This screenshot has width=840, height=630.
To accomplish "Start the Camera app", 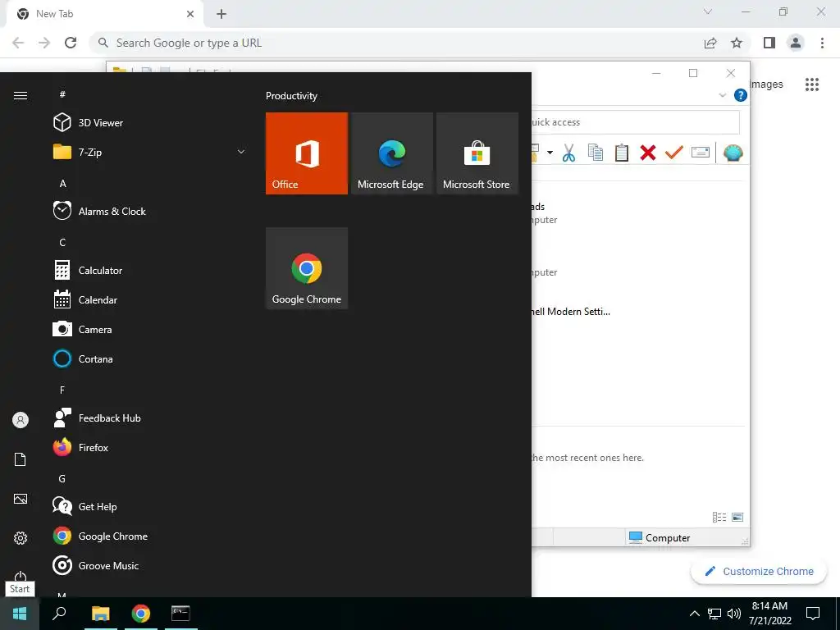I will 150,330.
